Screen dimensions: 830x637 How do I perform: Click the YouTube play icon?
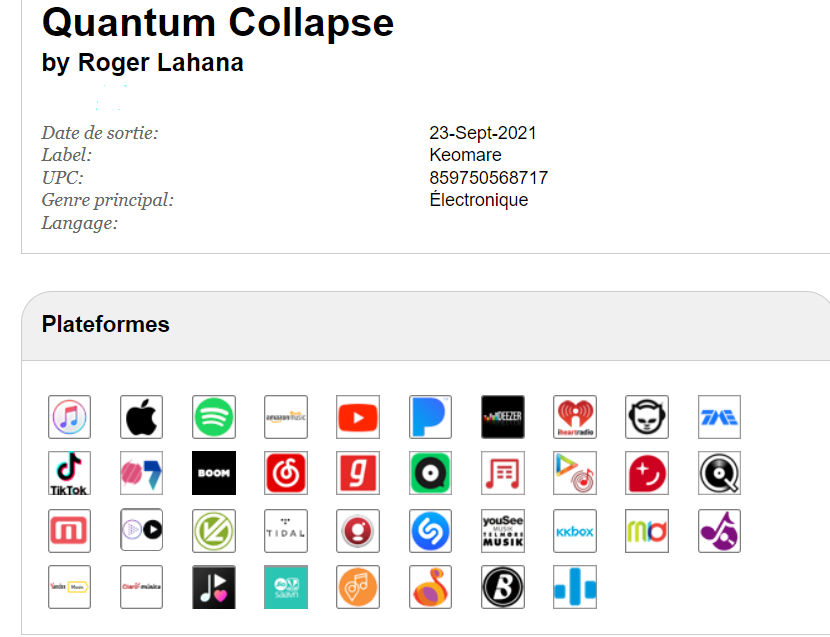point(358,417)
